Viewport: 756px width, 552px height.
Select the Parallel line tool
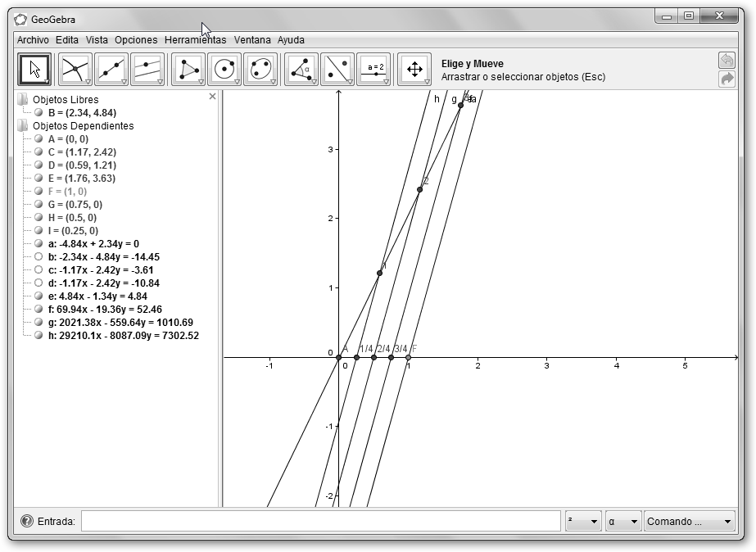(x=147, y=70)
